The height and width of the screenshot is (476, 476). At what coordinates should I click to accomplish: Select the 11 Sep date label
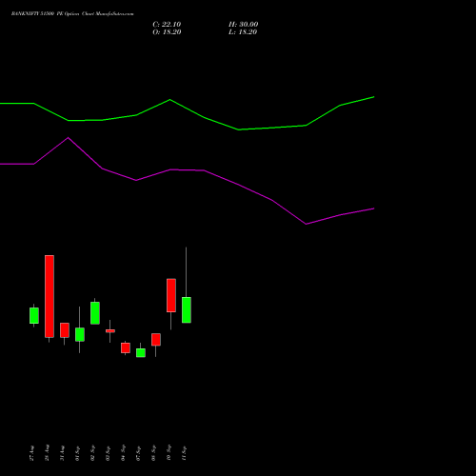click(184, 453)
